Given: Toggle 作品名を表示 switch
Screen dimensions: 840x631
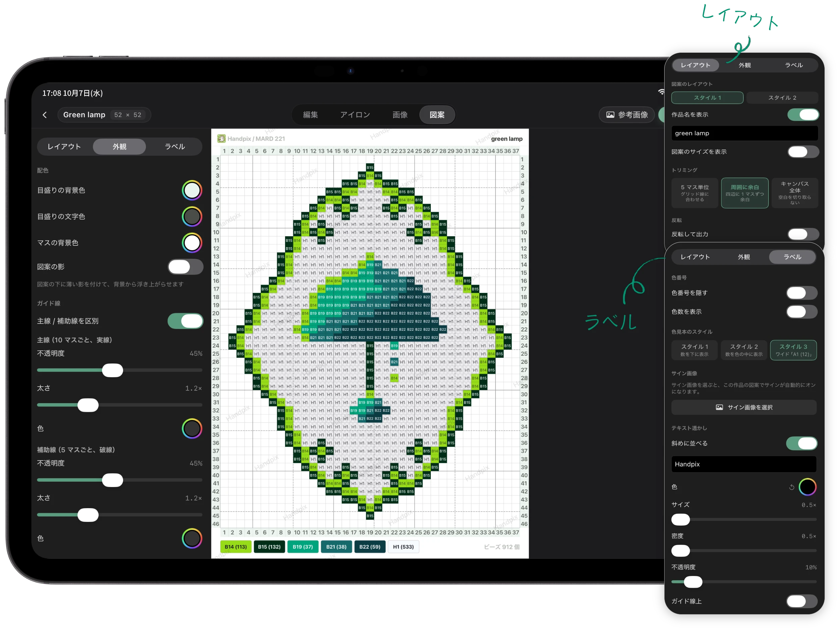Looking at the screenshot, I should click(803, 115).
